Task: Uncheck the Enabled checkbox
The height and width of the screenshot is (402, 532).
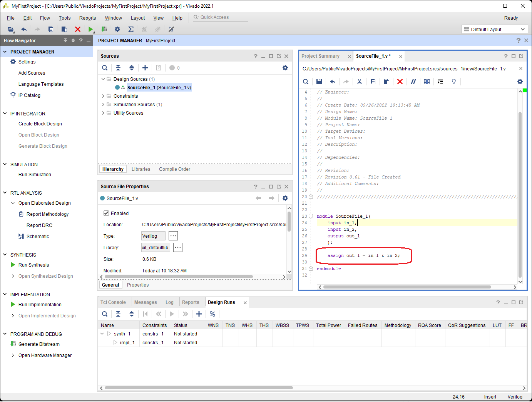Action: point(106,213)
